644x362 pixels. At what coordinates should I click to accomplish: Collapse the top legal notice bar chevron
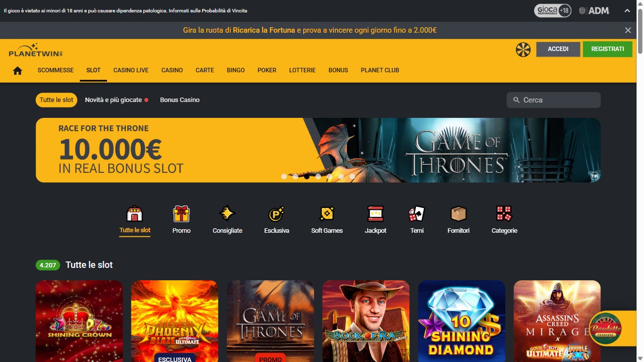[x=627, y=10]
